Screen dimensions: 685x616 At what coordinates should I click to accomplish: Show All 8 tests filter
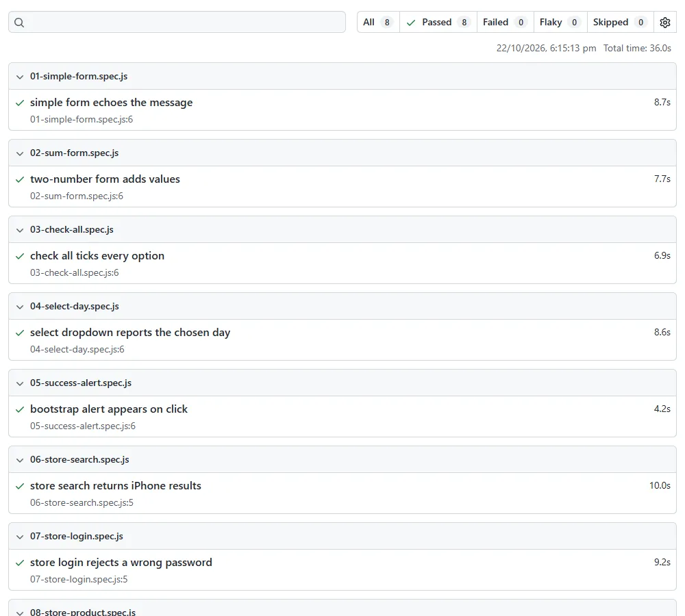378,23
